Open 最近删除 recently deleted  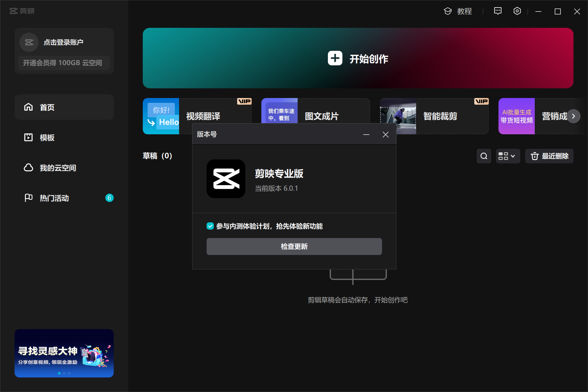[x=549, y=156]
